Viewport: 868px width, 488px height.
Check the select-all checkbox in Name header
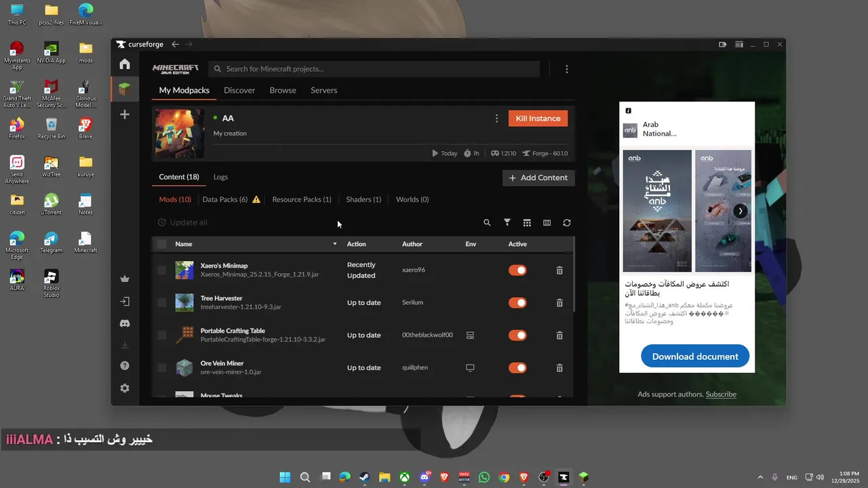pos(161,244)
